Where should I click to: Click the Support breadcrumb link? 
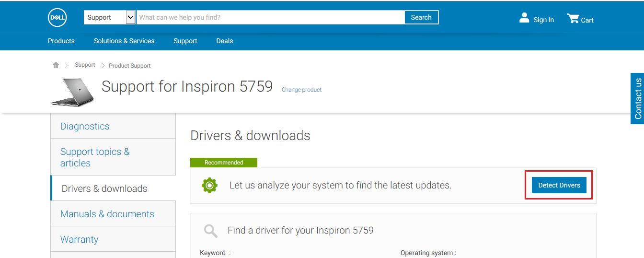tap(85, 65)
